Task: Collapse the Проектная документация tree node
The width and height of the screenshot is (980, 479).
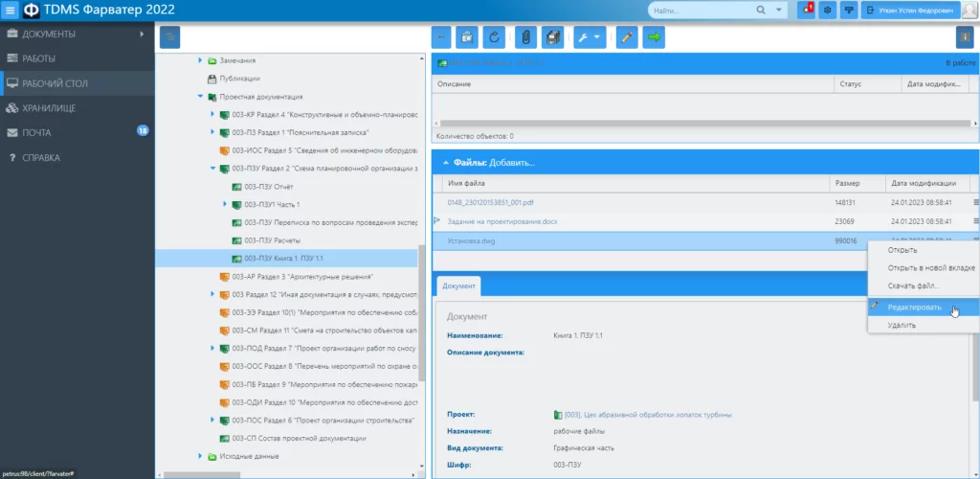Action: tap(200, 97)
